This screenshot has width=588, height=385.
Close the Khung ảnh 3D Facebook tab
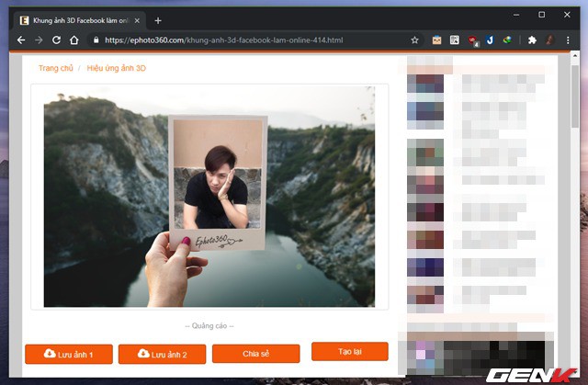point(137,20)
